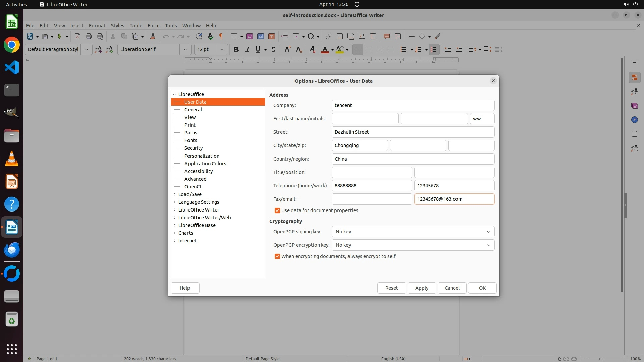This screenshot has width=644, height=362.
Task: Open the Format menu
Action: (x=97, y=26)
